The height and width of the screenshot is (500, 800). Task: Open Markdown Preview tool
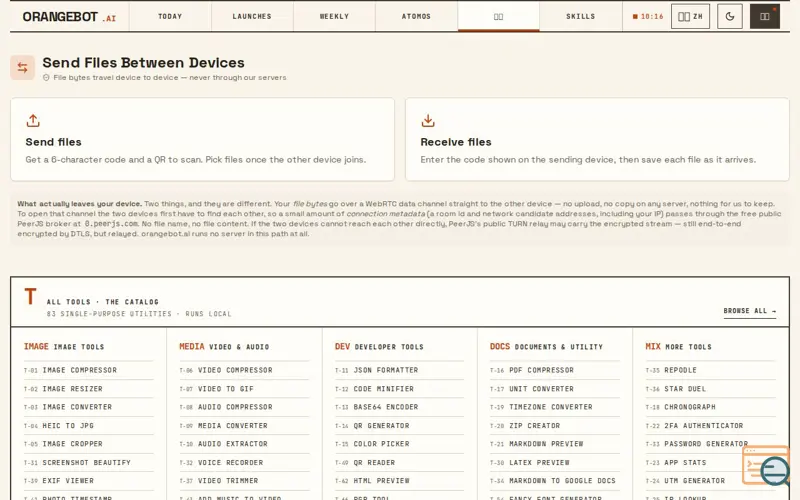pyautogui.click(x=555, y=444)
